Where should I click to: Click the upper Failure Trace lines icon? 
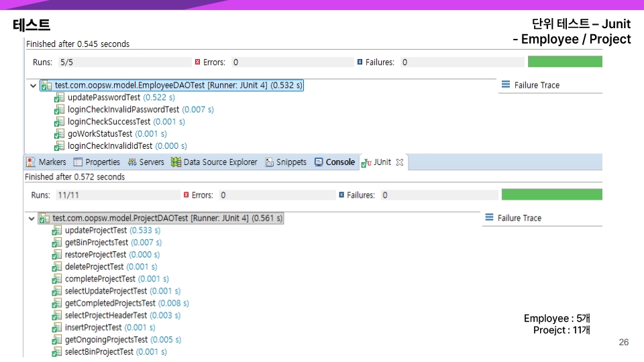[506, 84]
